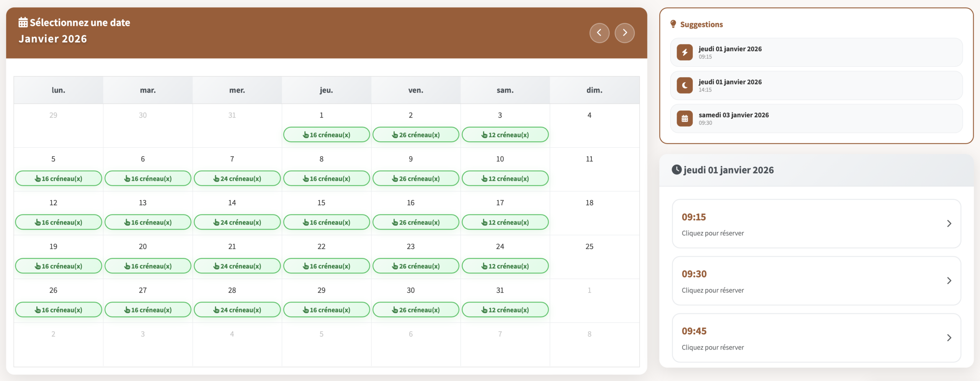
Task: Expand the 09:30 slot chevron
Action: coord(949,281)
